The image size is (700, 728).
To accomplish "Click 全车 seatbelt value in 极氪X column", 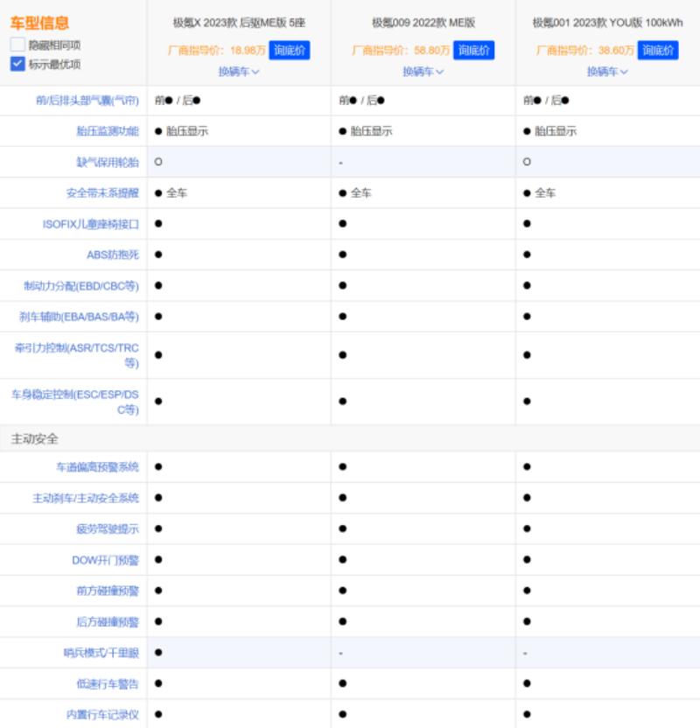I will click(x=177, y=193).
